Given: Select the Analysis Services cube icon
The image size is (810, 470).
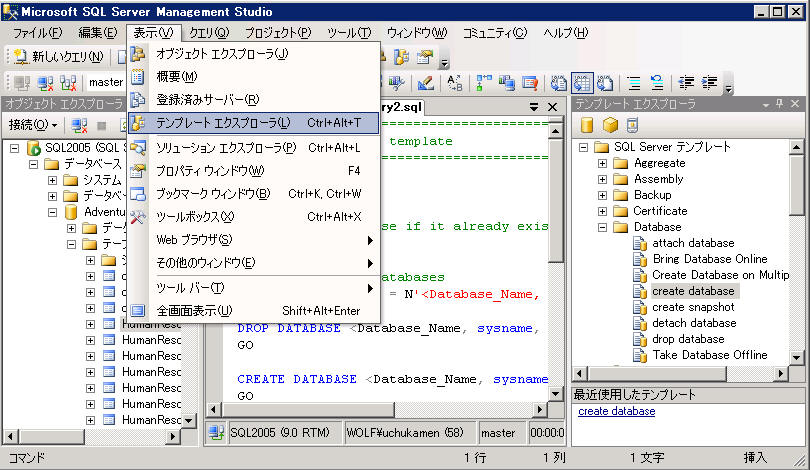Looking at the screenshot, I should [x=610, y=125].
